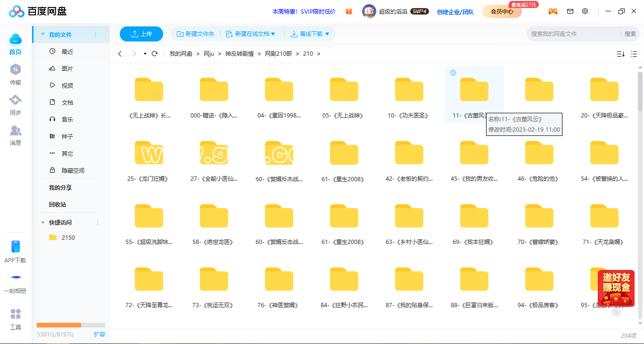The width and height of the screenshot is (644, 344).
Task: Click the 上传 upload button
Action: point(141,34)
